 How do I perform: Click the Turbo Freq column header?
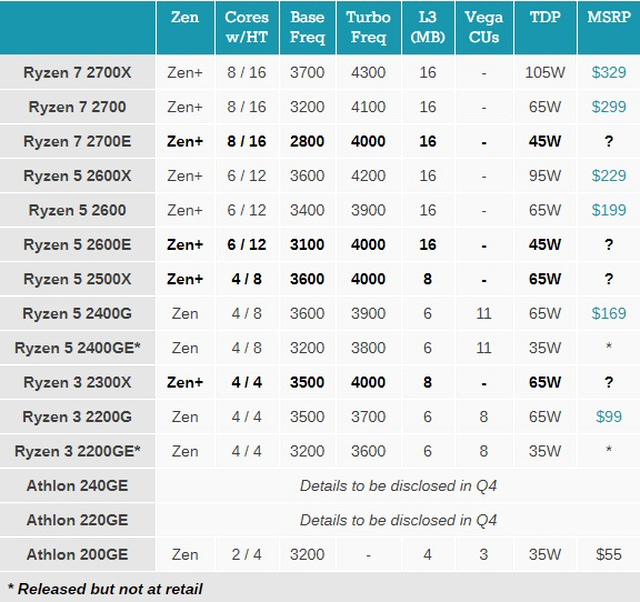(x=368, y=27)
